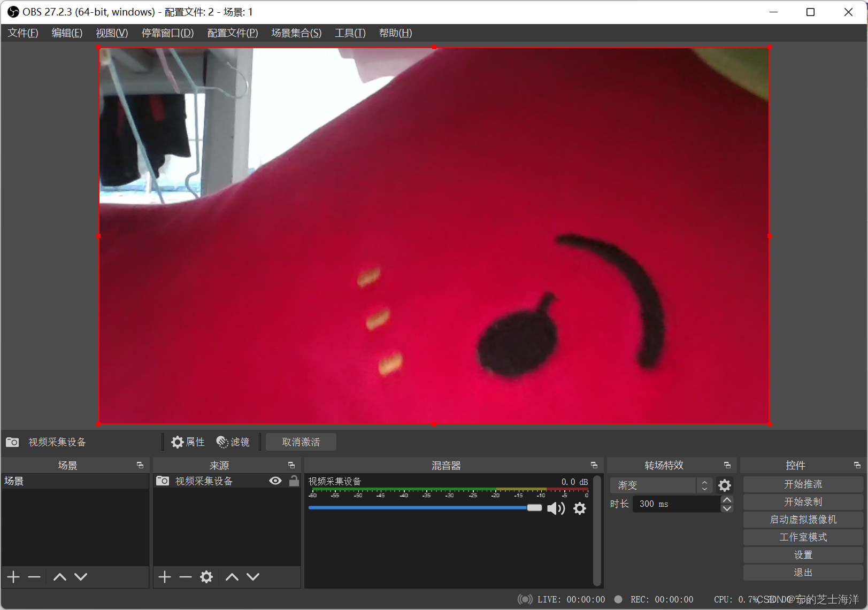The height and width of the screenshot is (610, 868).
Task: Decrease transition duration with down stepper
Action: click(x=727, y=508)
